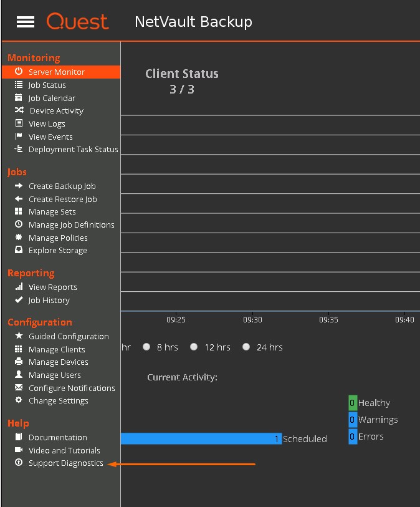Click the blue Scheduled activity bar
Viewport: 420px width, 507px height.
[x=201, y=438]
